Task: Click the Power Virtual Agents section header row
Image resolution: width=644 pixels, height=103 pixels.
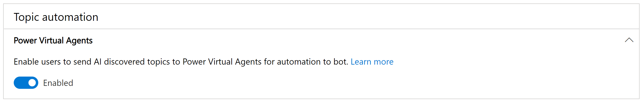Action: (322, 40)
